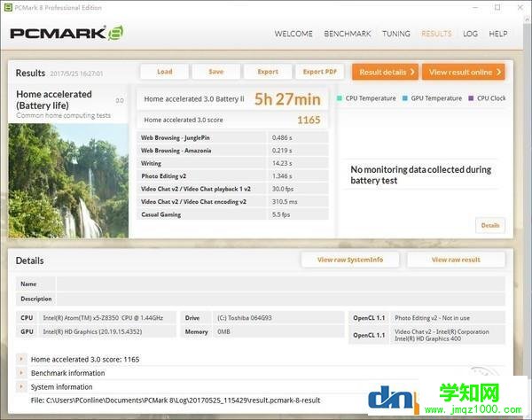
Task: Click Photo Editing v2 - Not in use
Action: point(433,318)
